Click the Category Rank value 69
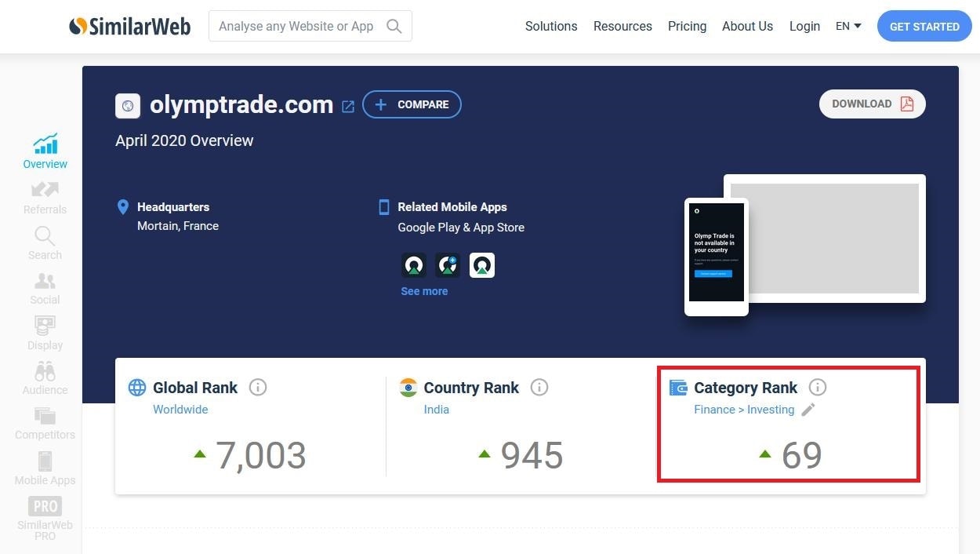Screen dimensions: 980x554 point(801,456)
